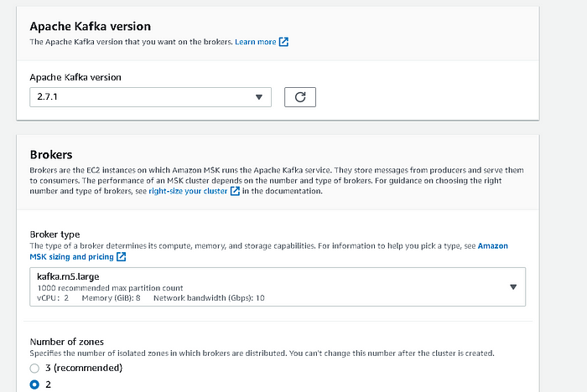Screen dimensions: 587x392
Task: Open the right-size your cluster link
Action: tap(188, 192)
